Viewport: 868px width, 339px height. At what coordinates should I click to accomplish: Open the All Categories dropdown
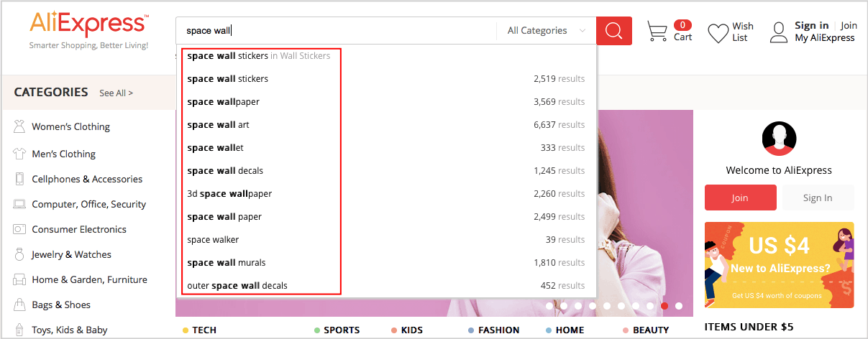click(546, 31)
